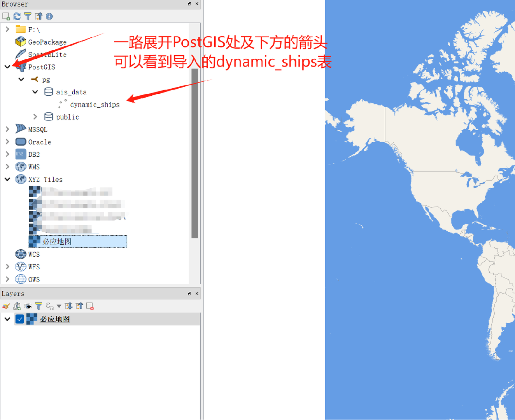Expand the MSSQL node

click(7, 129)
